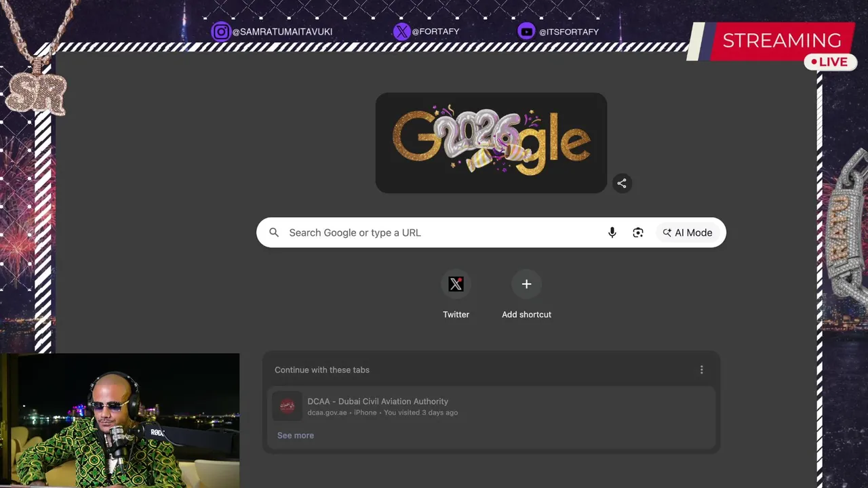Click the @ITSFORTAFY YouTube handle
868x488 pixels.
click(569, 32)
